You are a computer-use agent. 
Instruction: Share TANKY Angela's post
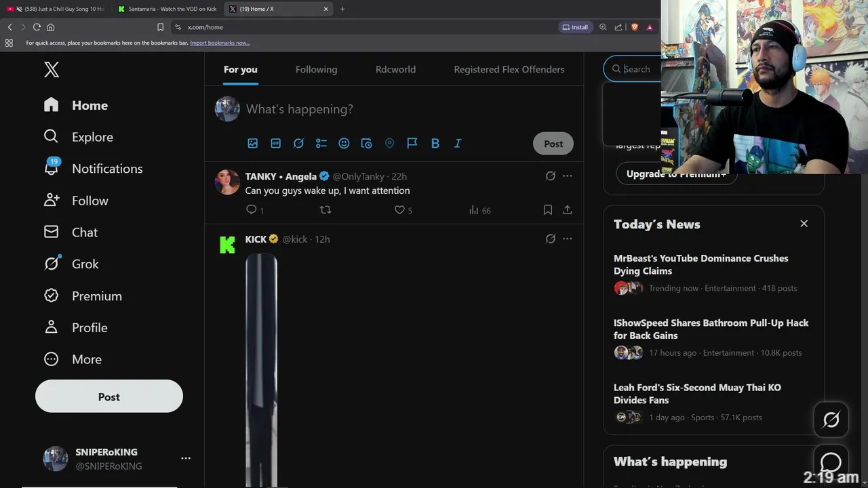568,210
